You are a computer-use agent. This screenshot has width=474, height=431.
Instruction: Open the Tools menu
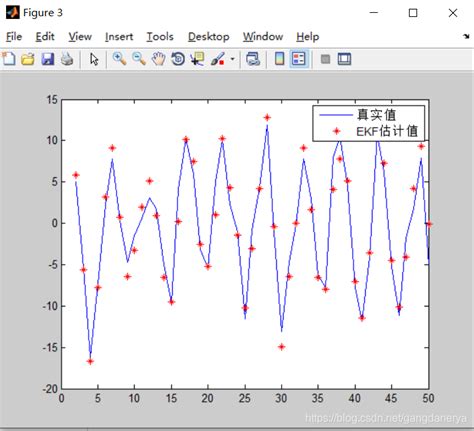click(160, 37)
